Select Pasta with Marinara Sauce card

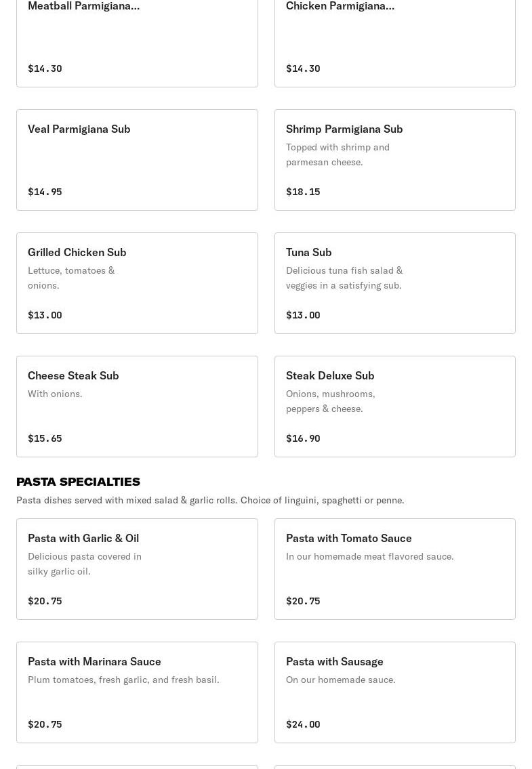coord(137,692)
